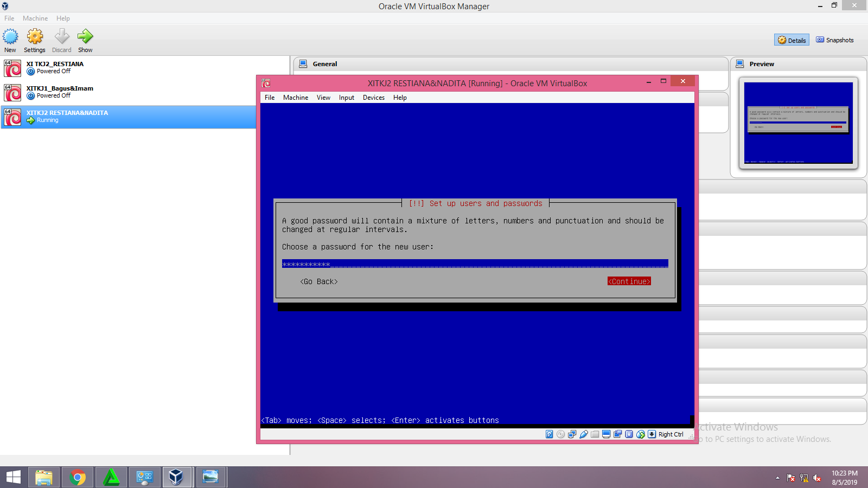Open the Windows Start button
The width and height of the screenshot is (868, 488).
(13, 477)
